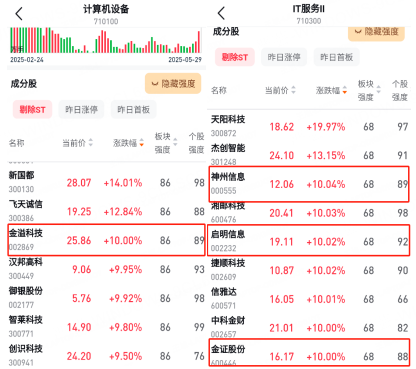Collapse strength columns with right 隐藏强度

(376, 33)
